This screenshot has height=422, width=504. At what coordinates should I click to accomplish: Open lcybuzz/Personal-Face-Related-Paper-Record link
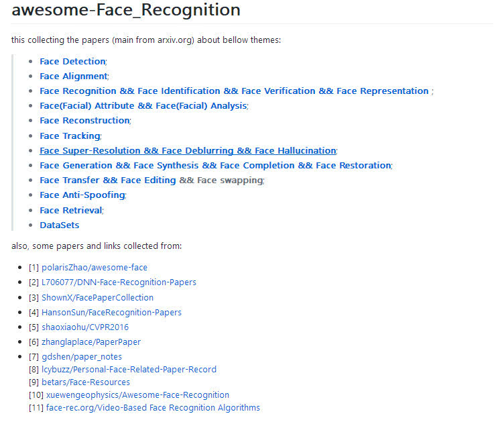pos(129,370)
